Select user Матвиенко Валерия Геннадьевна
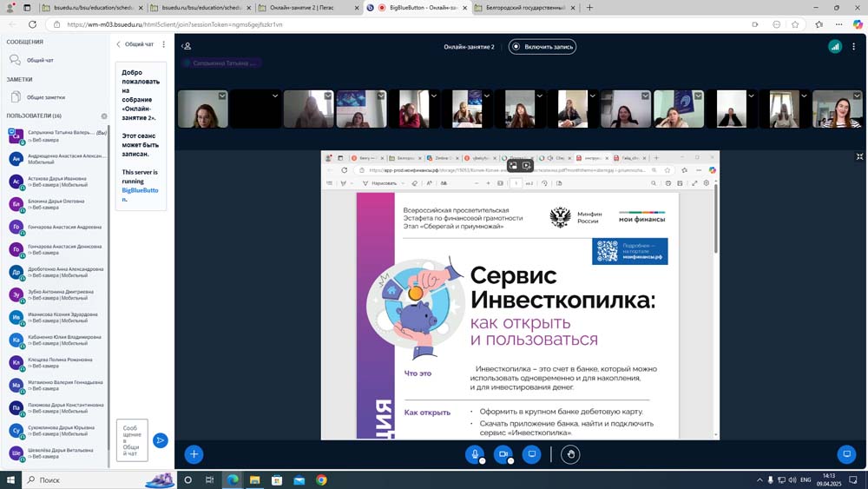Screen dimensions: 868x489 coord(57,386)
